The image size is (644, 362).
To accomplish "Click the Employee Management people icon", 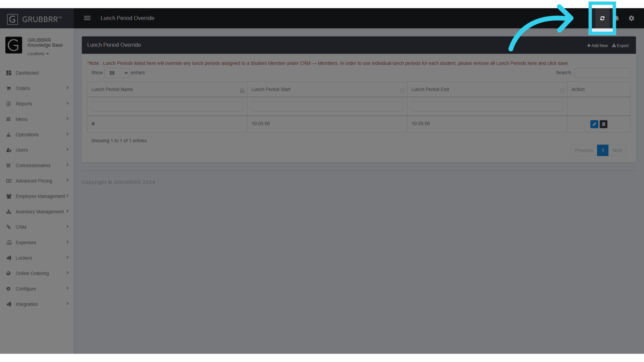I will (x=9, y=196).
